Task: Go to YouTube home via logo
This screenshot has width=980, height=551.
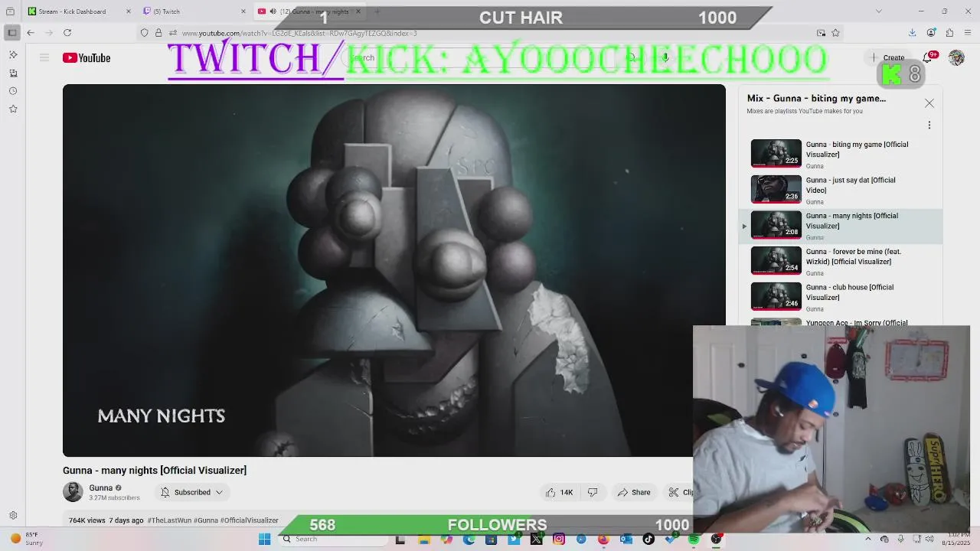Action: (87, 58)
